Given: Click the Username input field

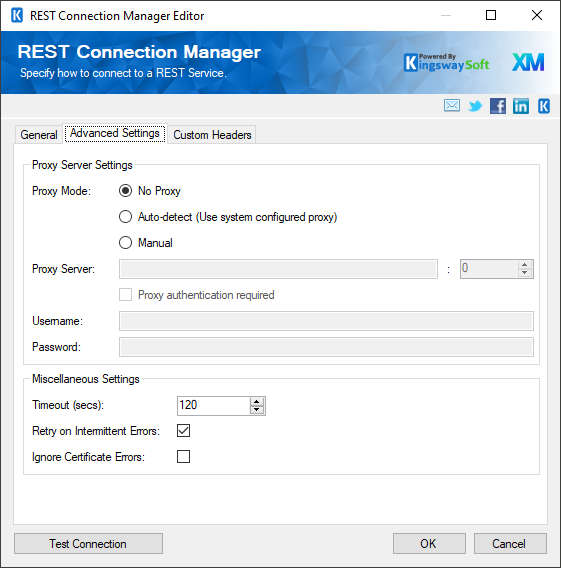Looking at the screenshot, I should (326, 321).
